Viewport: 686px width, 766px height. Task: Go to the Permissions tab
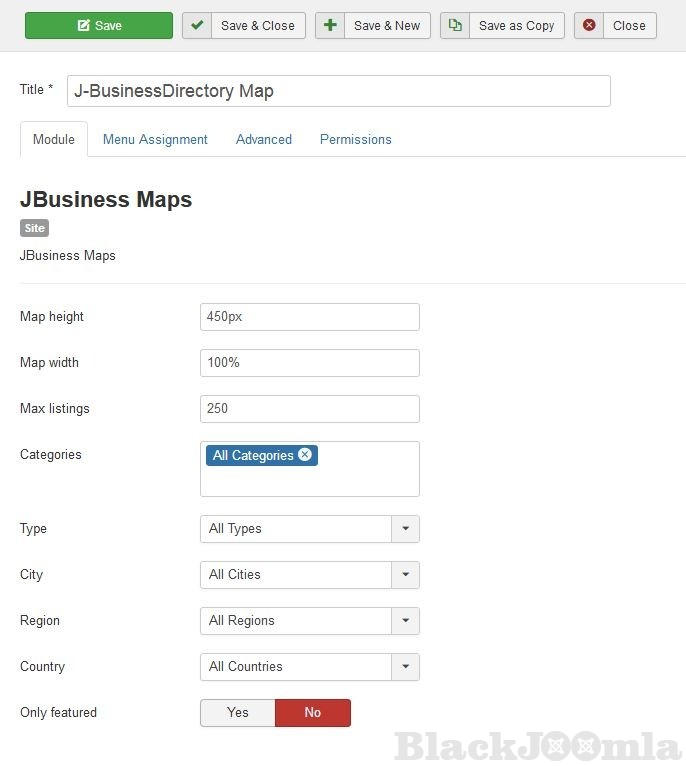355,139
